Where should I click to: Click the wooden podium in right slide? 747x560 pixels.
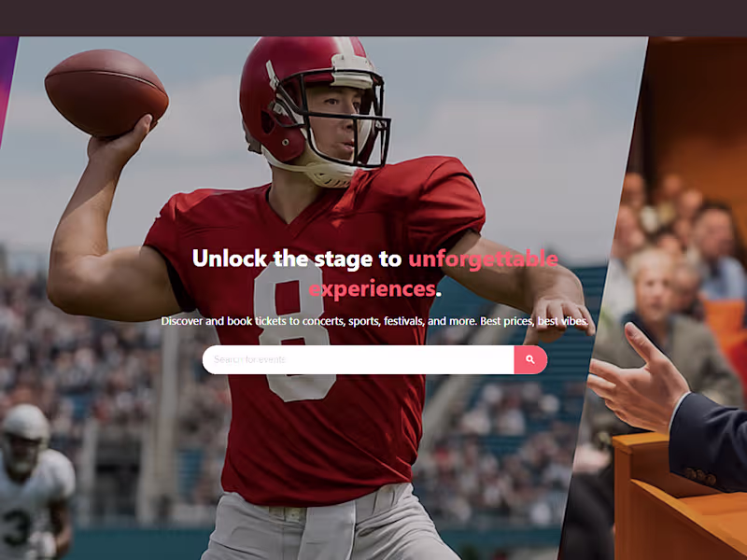tap(676, 500)
